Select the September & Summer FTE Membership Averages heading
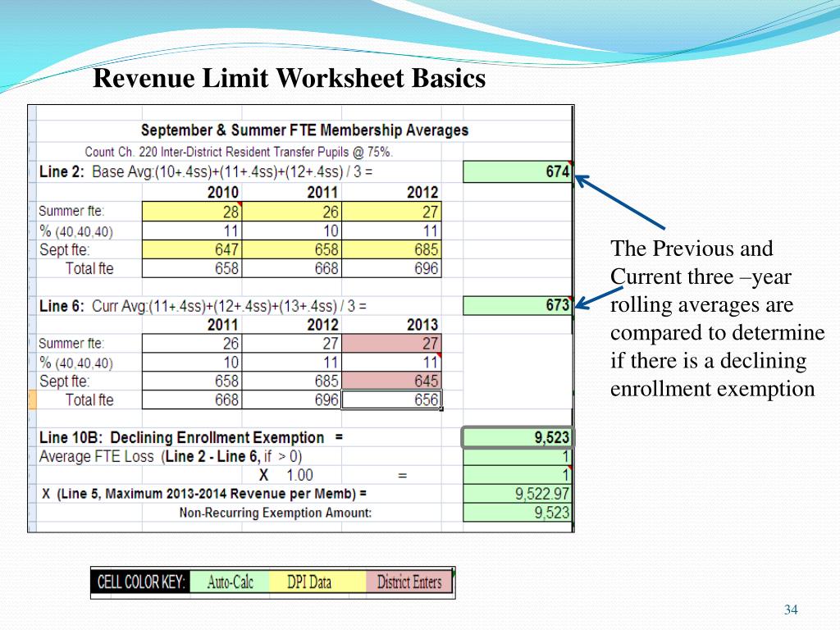The width and height of the screenshot is (840, 630). [304, 130]
